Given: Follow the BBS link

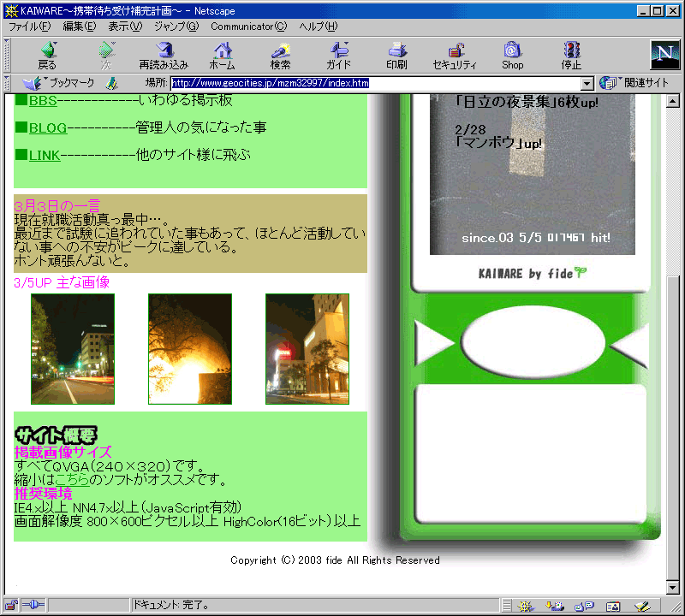Looking at the screenshot, I should pyautogui.click(x=43, y=101).
